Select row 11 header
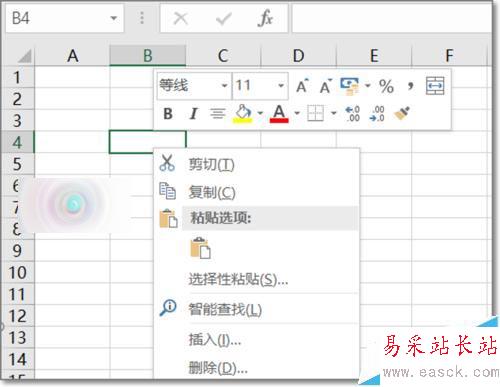The width and height of the screenshot is (500, 387). (x=17, y=294)
